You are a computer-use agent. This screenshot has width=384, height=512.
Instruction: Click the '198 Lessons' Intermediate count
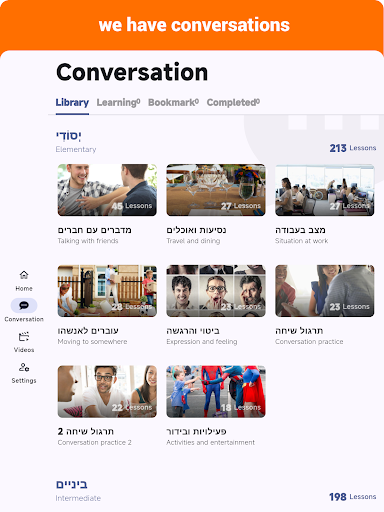[353, 497]
